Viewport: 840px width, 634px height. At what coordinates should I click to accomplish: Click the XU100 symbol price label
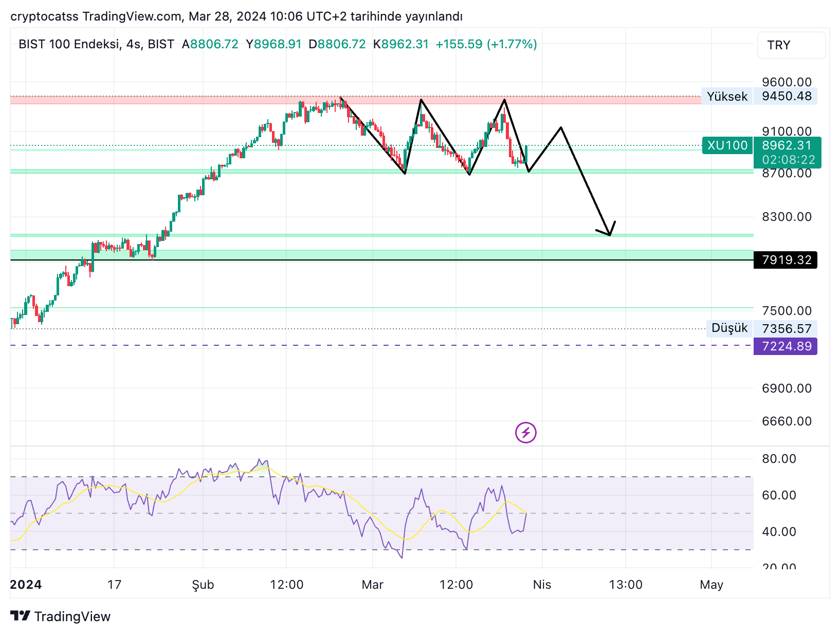(727, 145)
